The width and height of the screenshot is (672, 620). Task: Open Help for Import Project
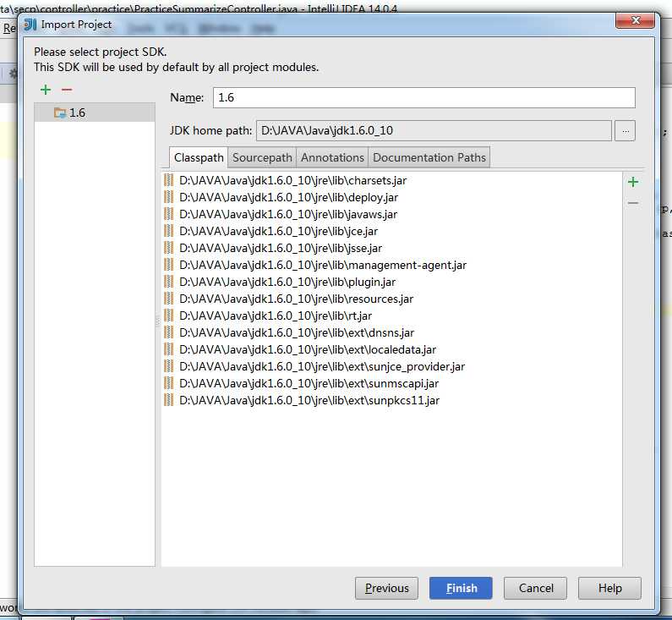609,588
